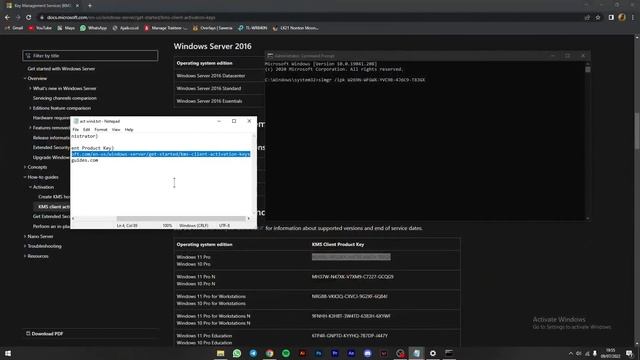Switch to Notepad on the taskbar

pos(416,353)
